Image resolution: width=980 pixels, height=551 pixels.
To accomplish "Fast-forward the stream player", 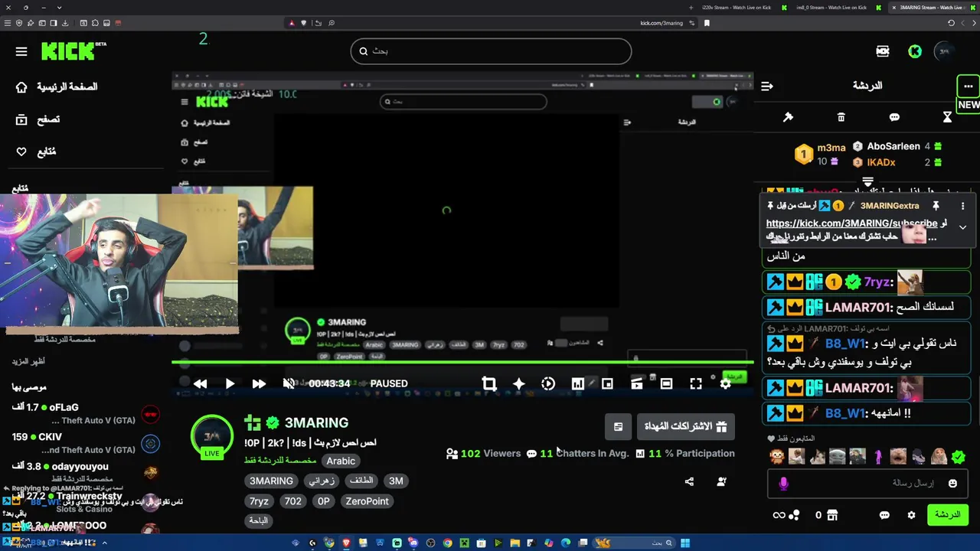I will point(259,383).
